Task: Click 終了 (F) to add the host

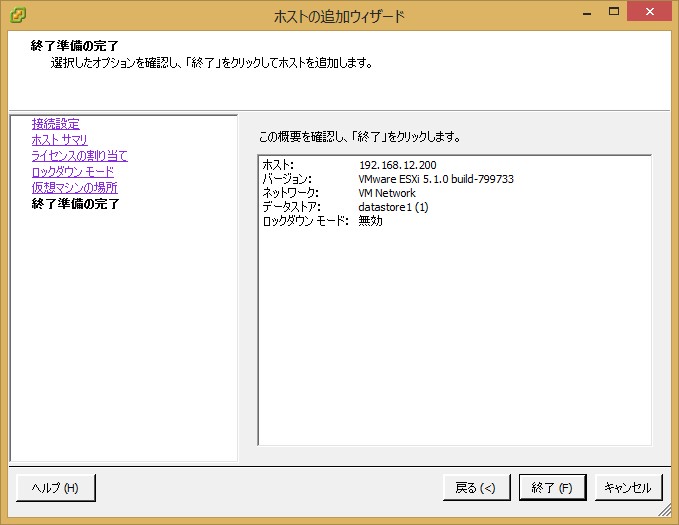Action: coord(553,488)
